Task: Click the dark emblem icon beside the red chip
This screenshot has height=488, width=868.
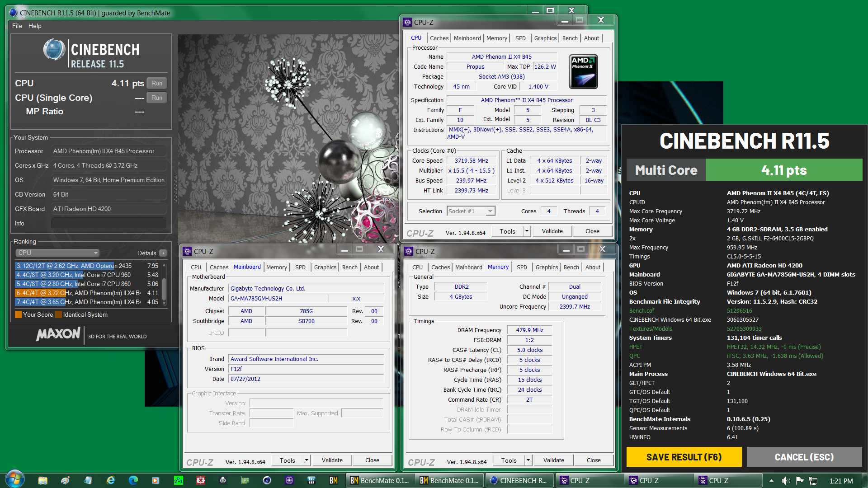Action: tap(223, 480)
